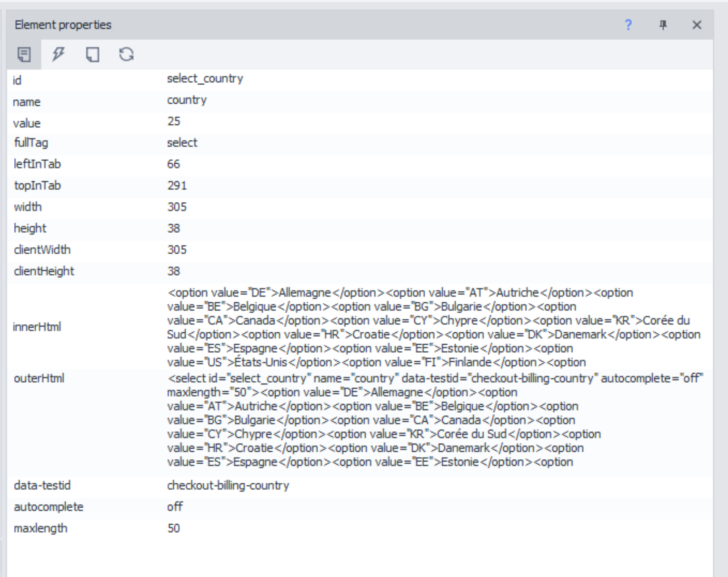Select the id property name
This screenshot has height=577, width=728.
pos(17,80)
